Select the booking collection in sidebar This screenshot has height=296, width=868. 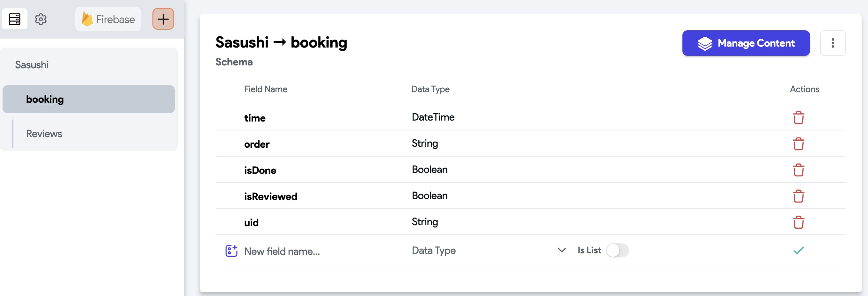point(88,99)
